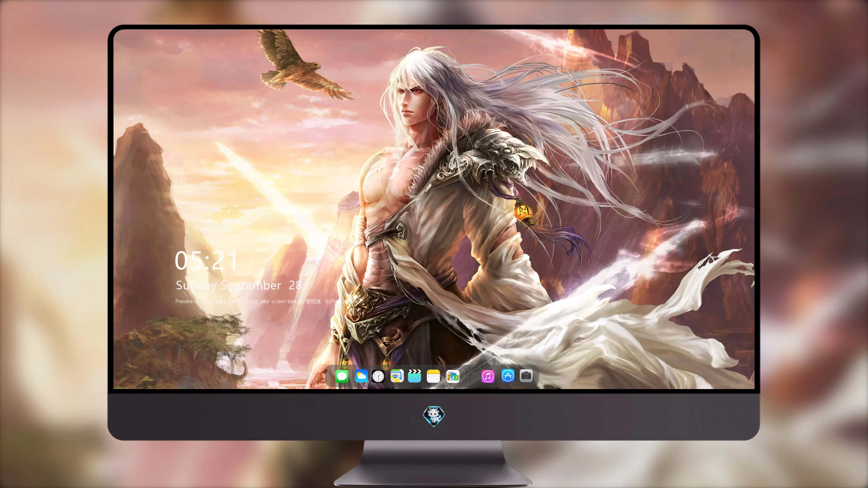The height and width of the screenshot is (488, 868).
Task: Open the Videos clapperboard app in dock
Action: (x=415, y=376)
